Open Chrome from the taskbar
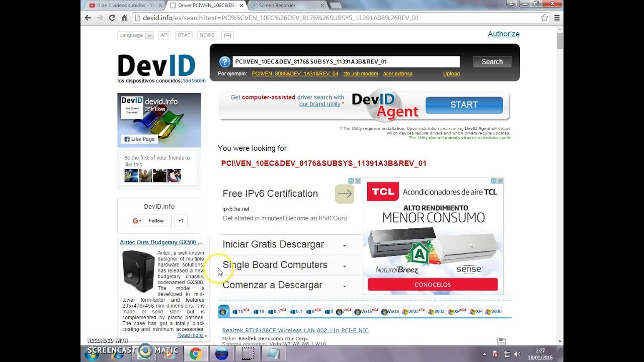Viewport: 644px width, 362px height. [x=195, y=354]
